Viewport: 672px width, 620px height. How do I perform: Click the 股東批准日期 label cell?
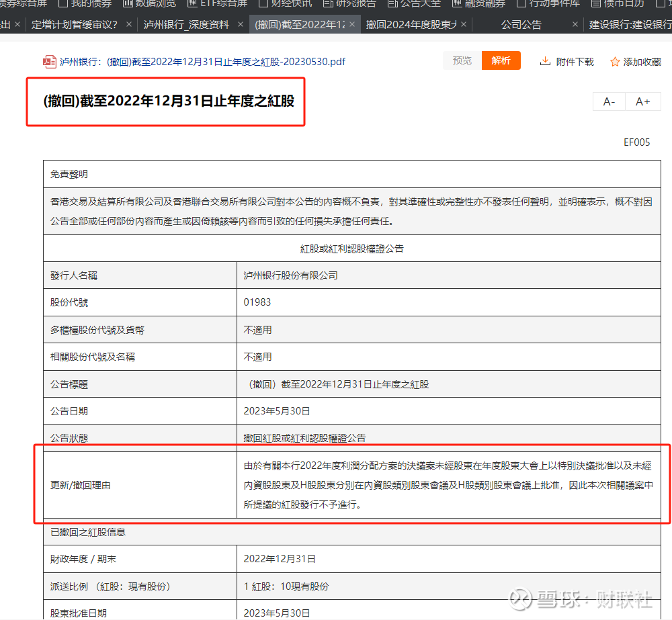coord(140,610)
